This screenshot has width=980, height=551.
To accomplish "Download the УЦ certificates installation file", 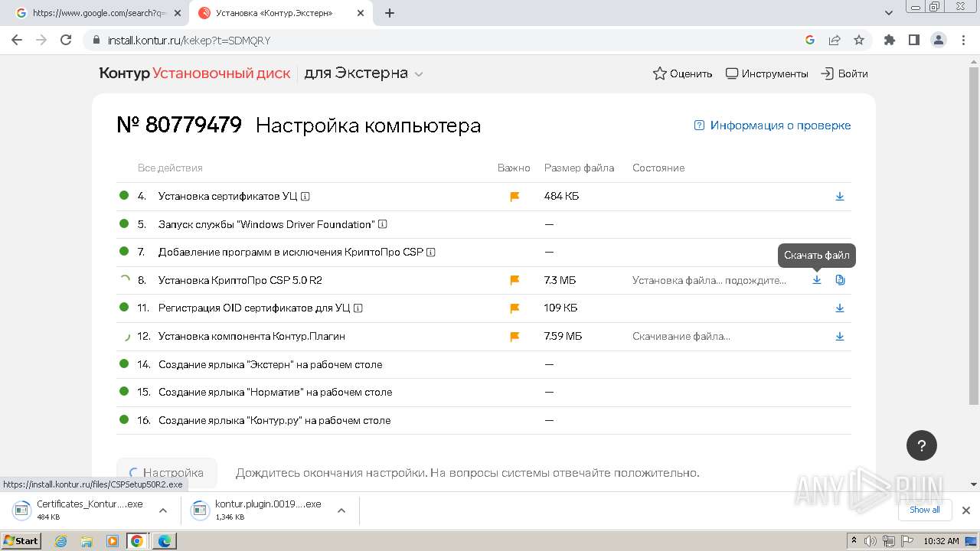I will coord(840,197).
